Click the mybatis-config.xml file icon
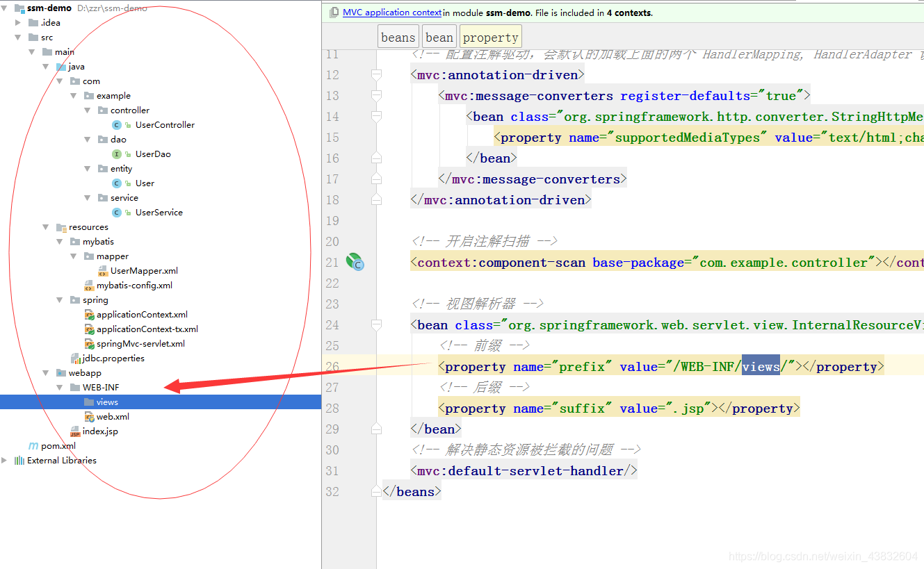Image resolution: width=924 pixels, height=569 pixels. pyautogui.click(x=89, y=286)
